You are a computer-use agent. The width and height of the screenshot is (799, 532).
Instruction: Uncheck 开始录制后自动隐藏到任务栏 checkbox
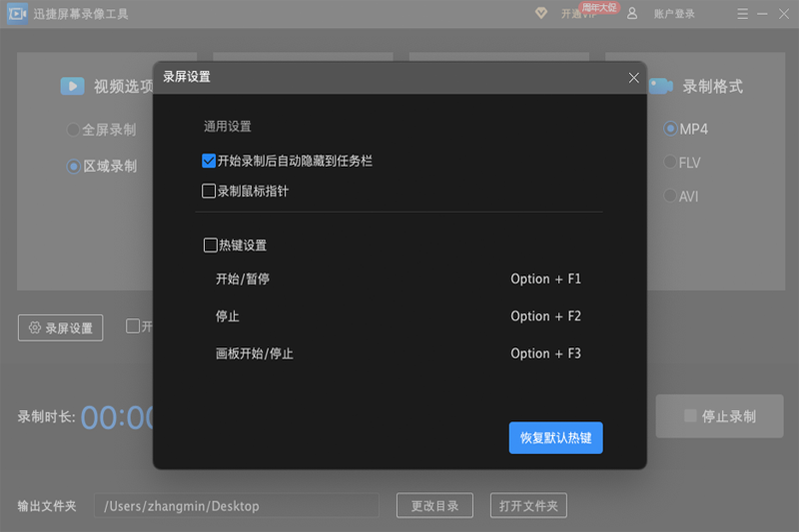pyautogui.click(x=209, y=161)
